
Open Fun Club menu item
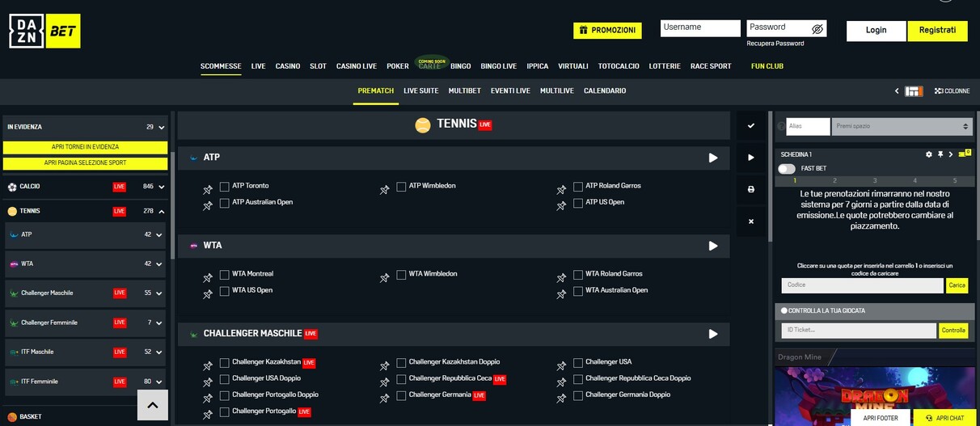767,66
